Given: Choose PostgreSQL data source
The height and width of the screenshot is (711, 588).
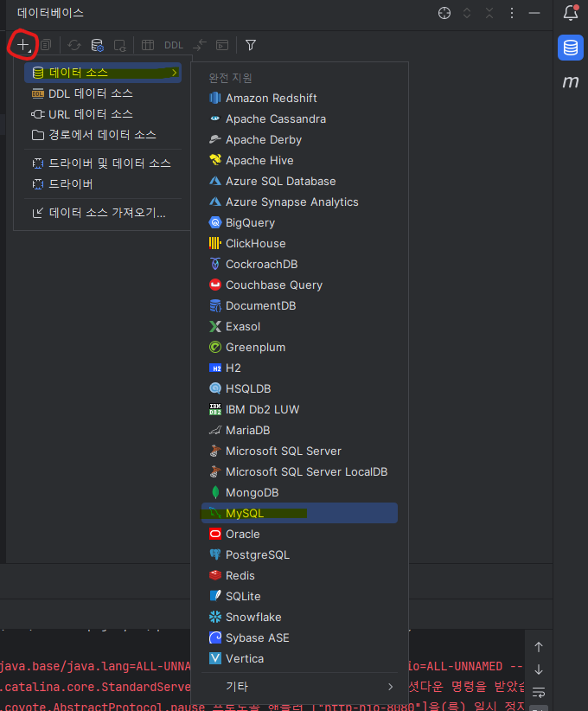Looking at the screenshot, I should pyautogui.click(x=300, y=555).
